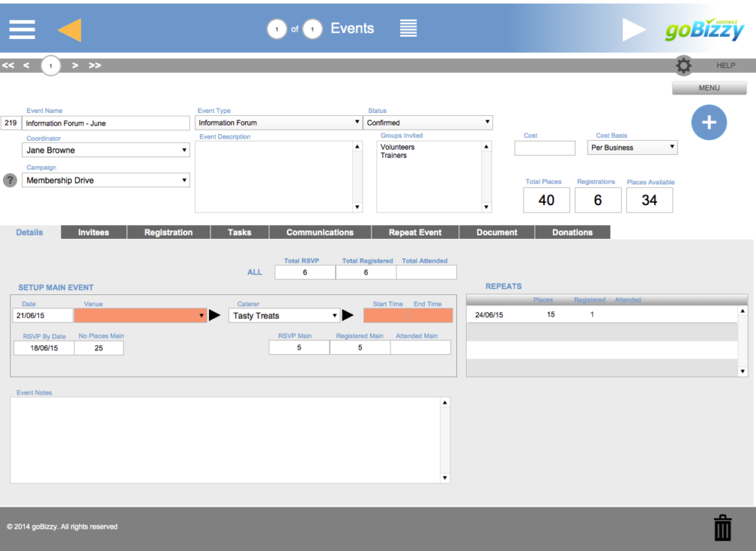Open the hamburger menu icon
This screenshot has width=756, height=551.
point(22,29)
